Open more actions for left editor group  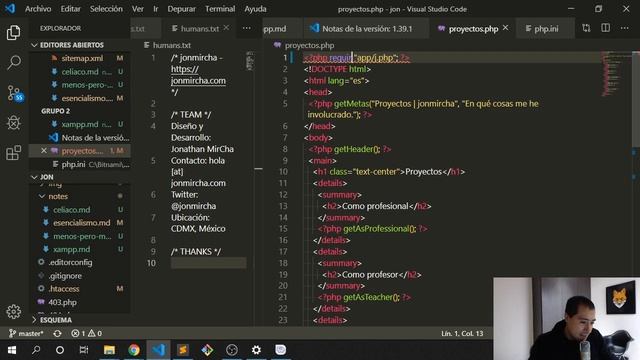point(247,28)
